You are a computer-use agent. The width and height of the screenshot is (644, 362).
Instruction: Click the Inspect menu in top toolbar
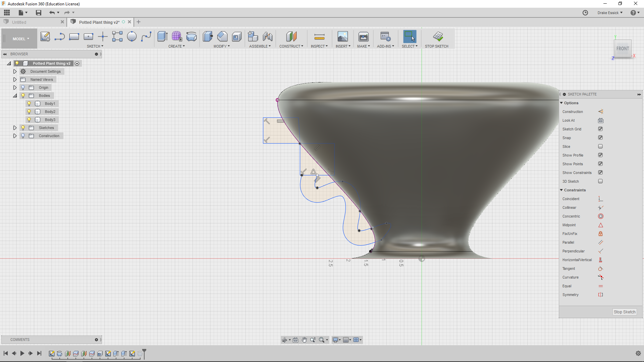(x=319, y=46)
